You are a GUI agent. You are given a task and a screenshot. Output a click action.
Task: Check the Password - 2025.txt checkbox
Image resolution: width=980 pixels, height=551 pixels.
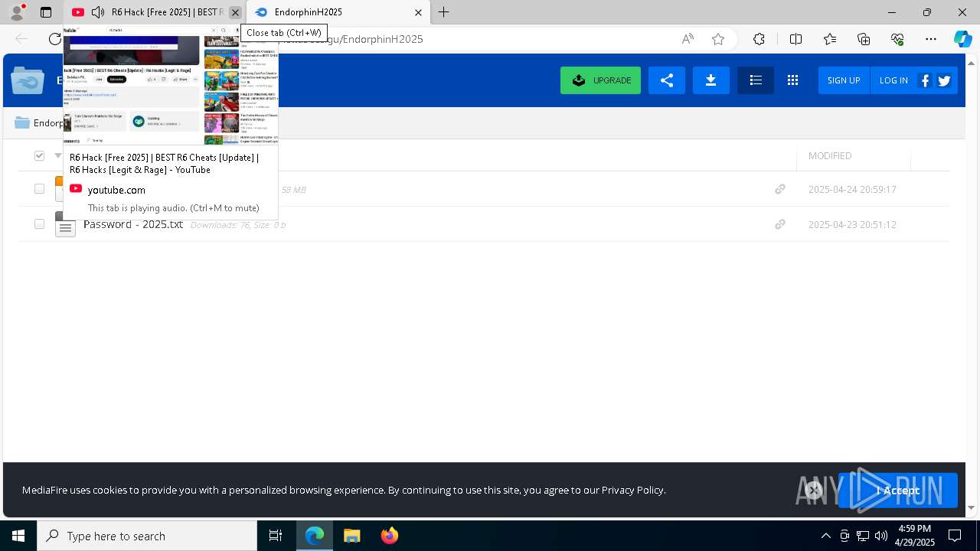click(39, 224)
